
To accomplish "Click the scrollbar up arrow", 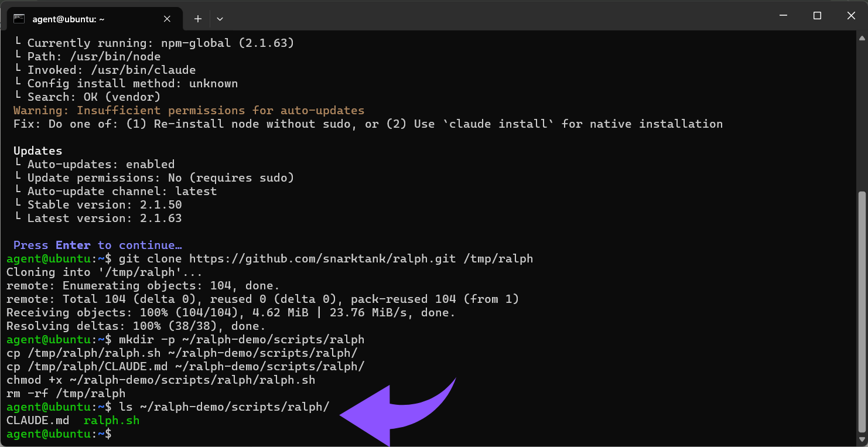I will (862, 38).
